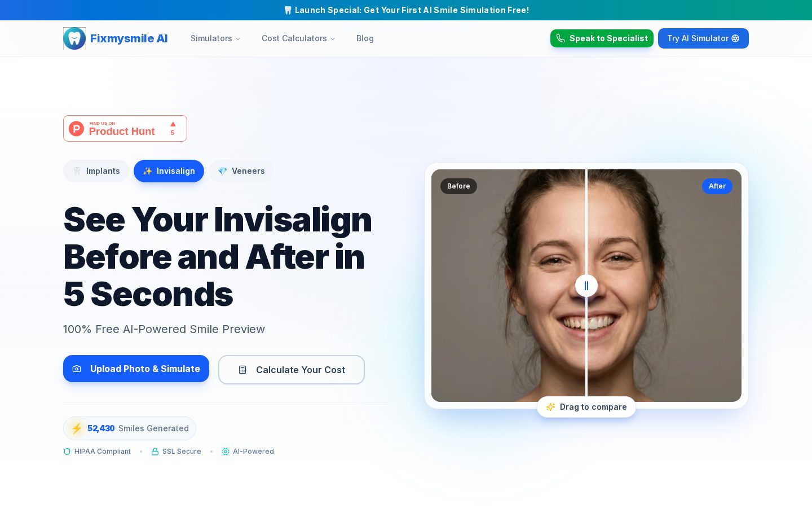Click the Product Hunt P logo icon

76,129
